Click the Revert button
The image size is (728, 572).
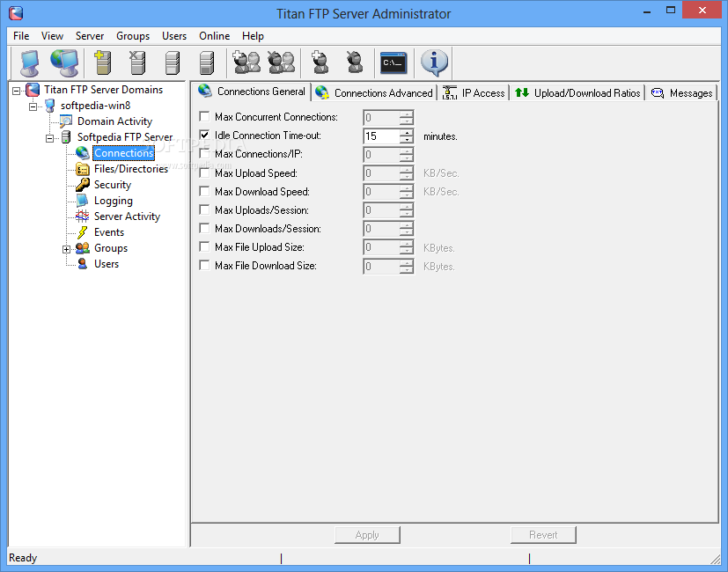(543, 535)
